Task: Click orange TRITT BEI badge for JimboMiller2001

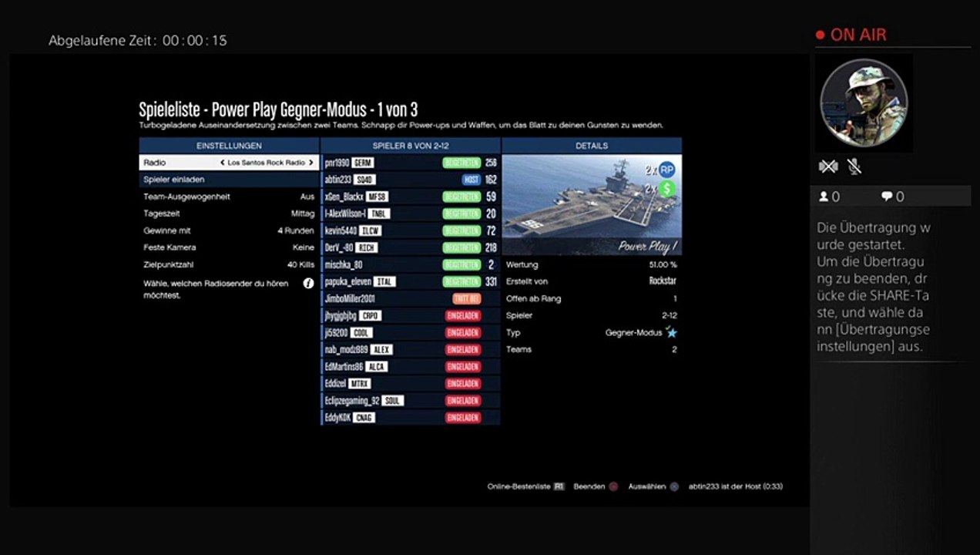Action: coord(467,298)
